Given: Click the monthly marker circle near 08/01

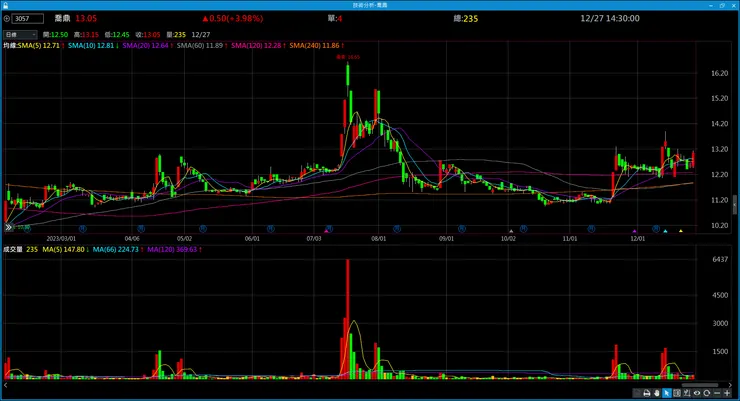Looking at the screenshot, I should click(397, 229).
